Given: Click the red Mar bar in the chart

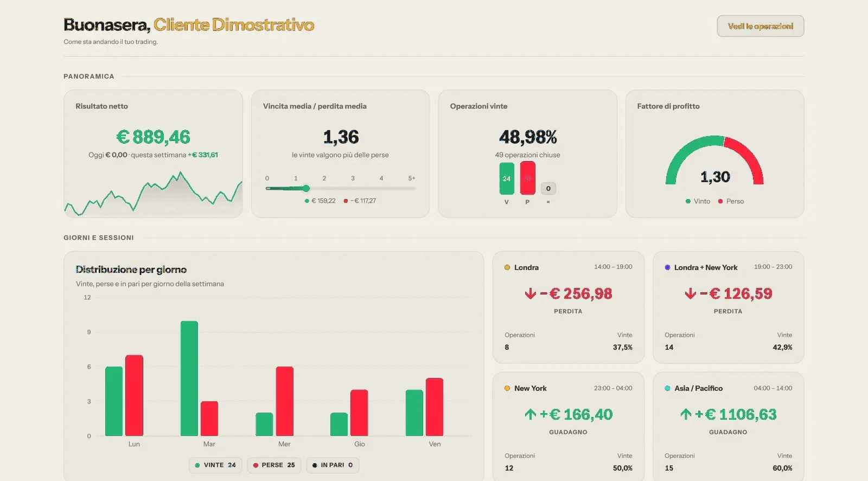Looking at the screenshot, I should pos(209,419).
